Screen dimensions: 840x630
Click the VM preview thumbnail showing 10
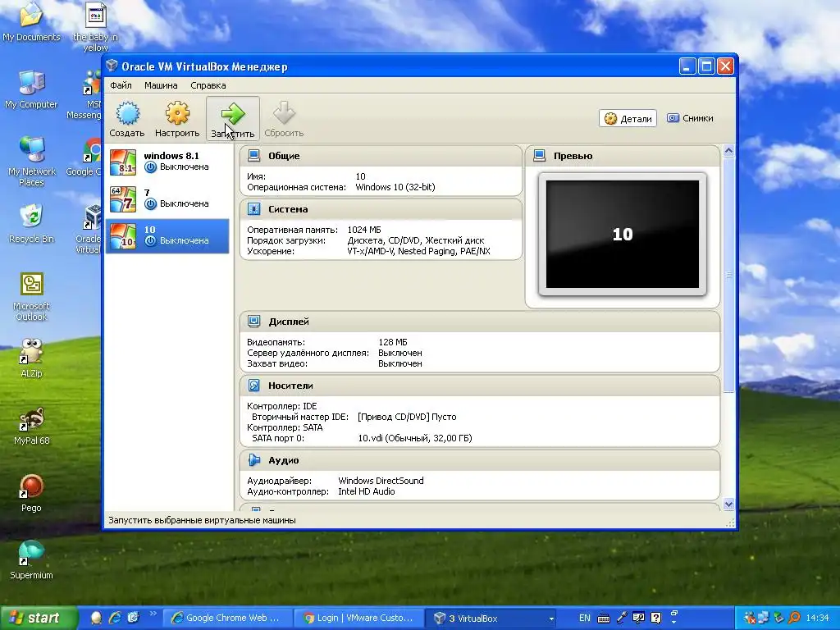coord(623,234)
